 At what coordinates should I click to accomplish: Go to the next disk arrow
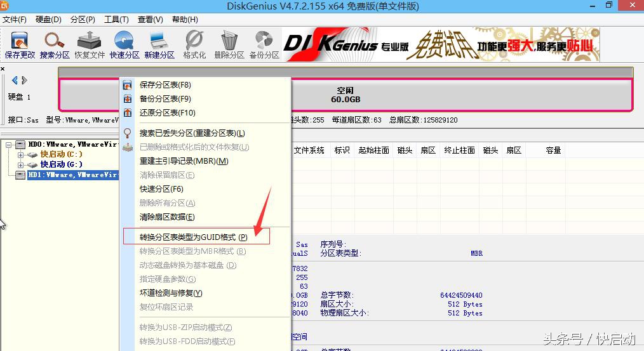pos(24,80)
